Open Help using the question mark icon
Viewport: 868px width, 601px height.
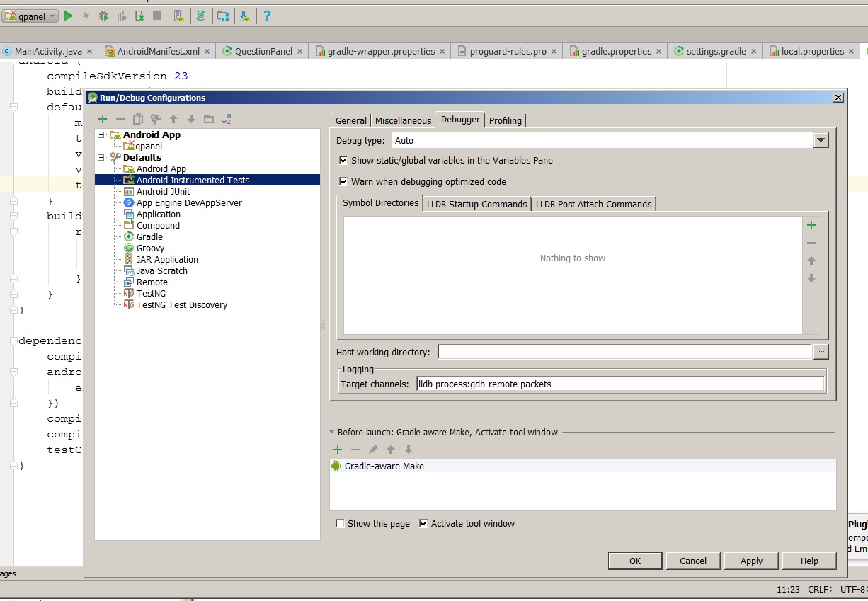267,16
